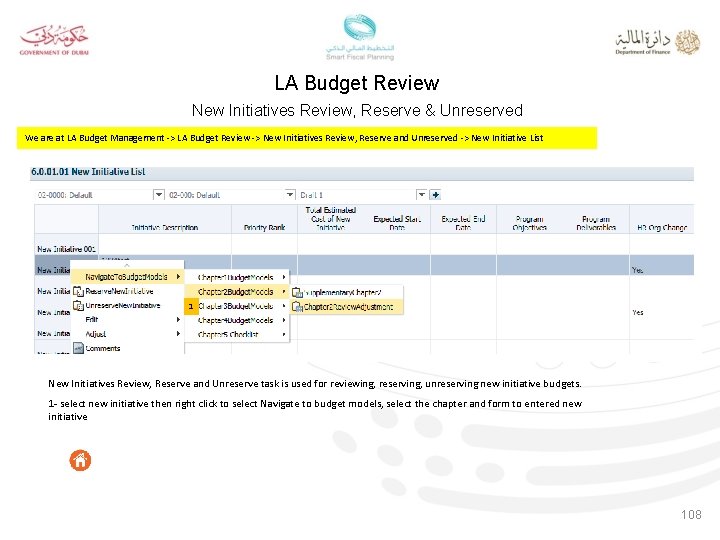
Task: Open Comments from the context menu
Action: pos(127,348)
